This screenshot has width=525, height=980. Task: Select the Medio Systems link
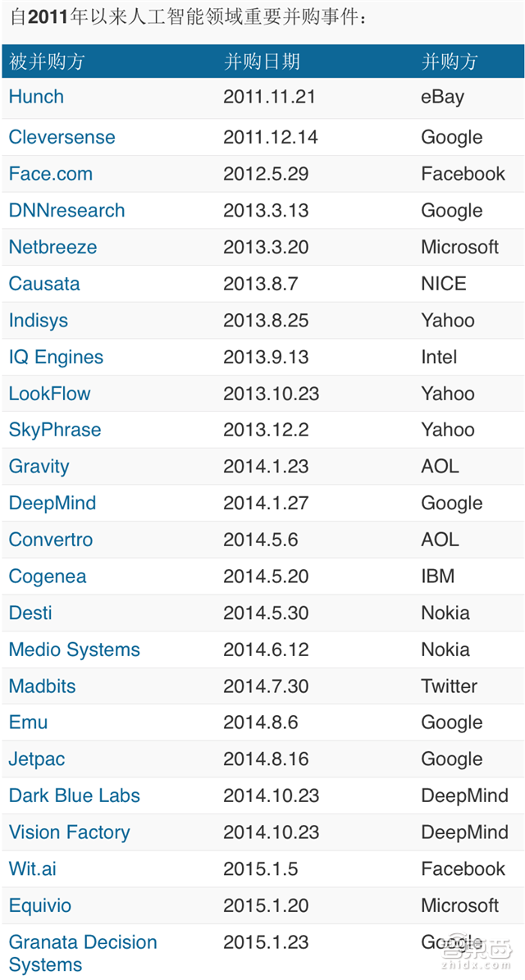[x=74, y=650]
